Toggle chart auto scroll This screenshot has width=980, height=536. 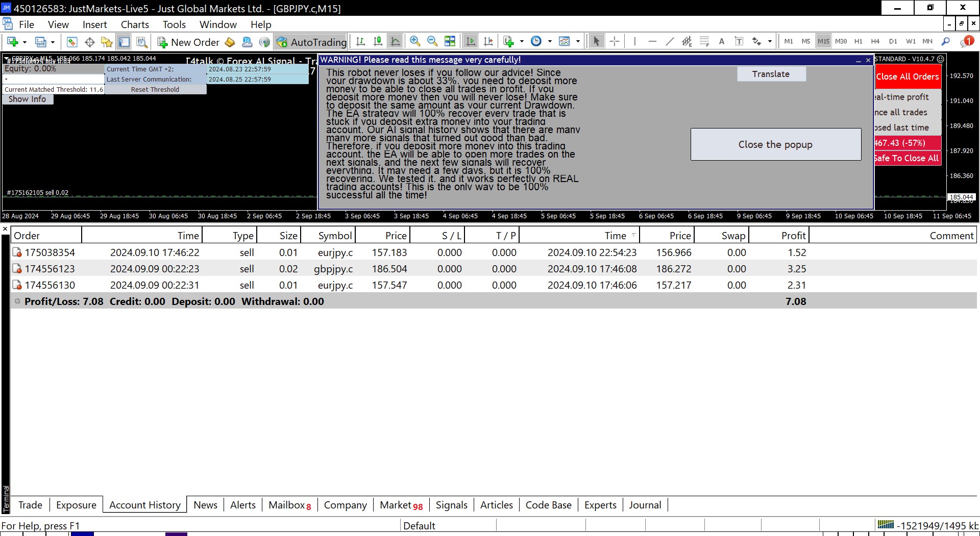coord(471,42)
